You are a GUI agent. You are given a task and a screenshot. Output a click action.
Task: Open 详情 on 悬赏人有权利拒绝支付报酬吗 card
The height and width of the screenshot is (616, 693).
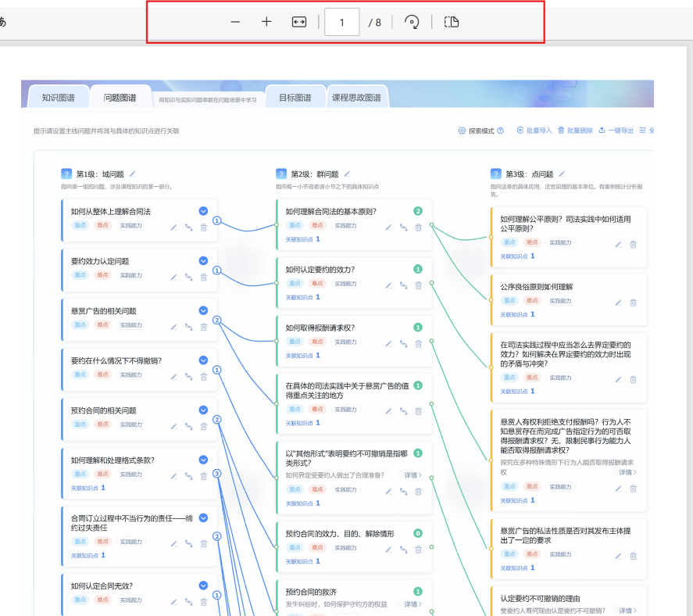click(627, 472)
